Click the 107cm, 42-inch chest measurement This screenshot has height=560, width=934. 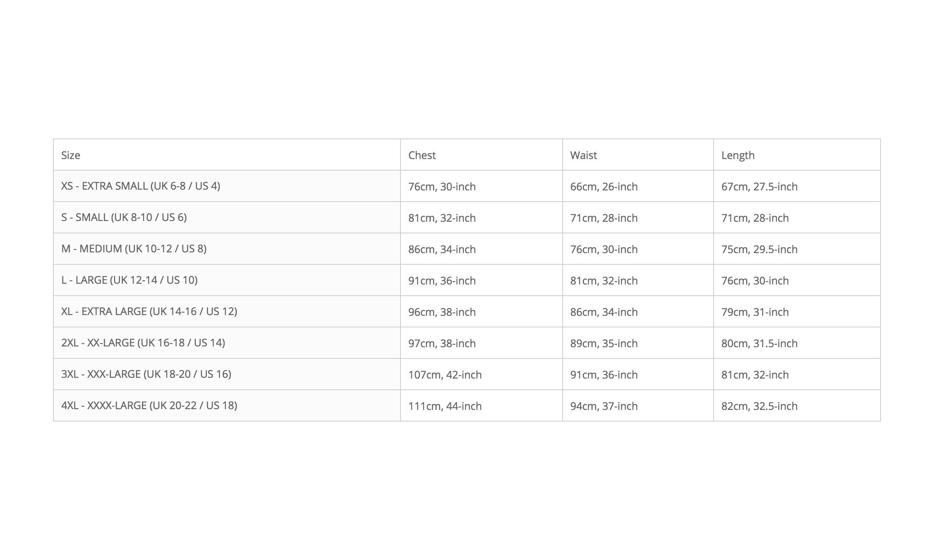(x=445, y=375)
